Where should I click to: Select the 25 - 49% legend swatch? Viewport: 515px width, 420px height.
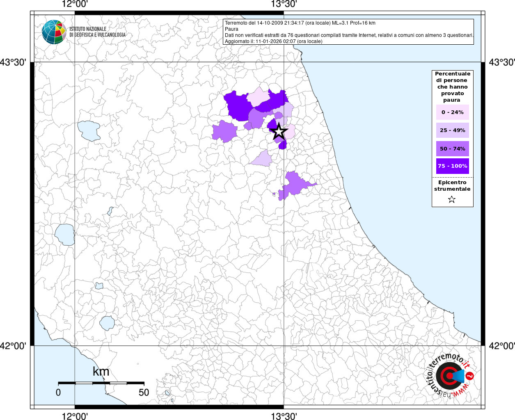point(452,130)
